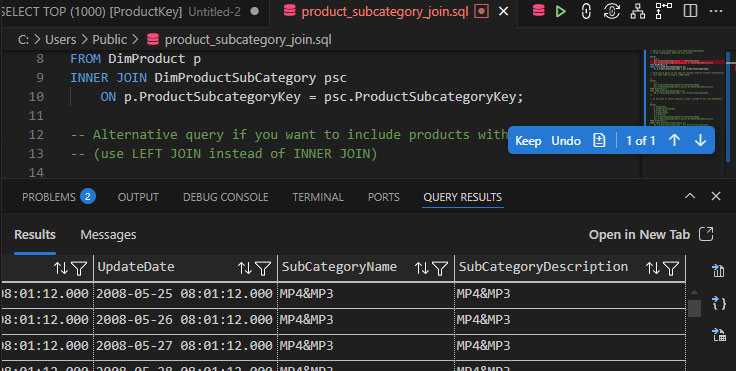Click the Save as CSV/chart export icon
Image resolution: width=736 pixels, height=371 pixels.
pos(718,271)
